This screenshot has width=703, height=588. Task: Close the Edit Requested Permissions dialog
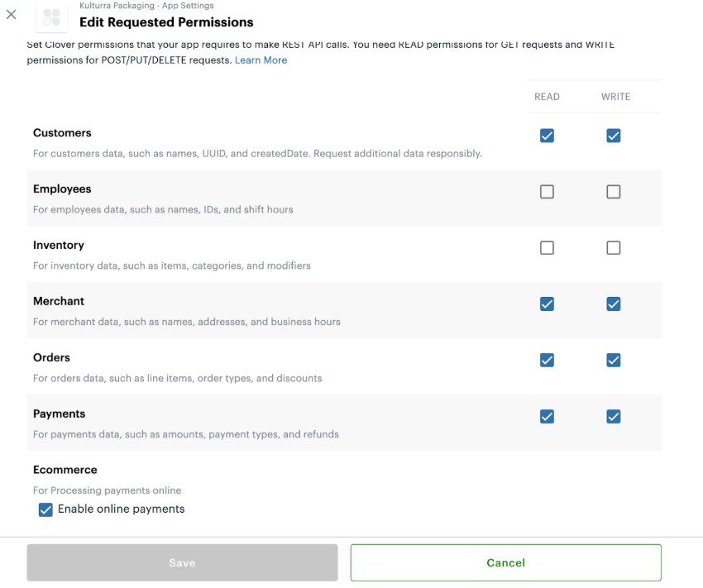[12, 14]
